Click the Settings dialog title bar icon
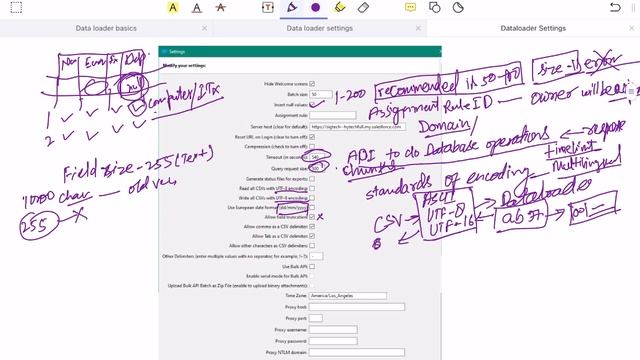 click(164, 51)
